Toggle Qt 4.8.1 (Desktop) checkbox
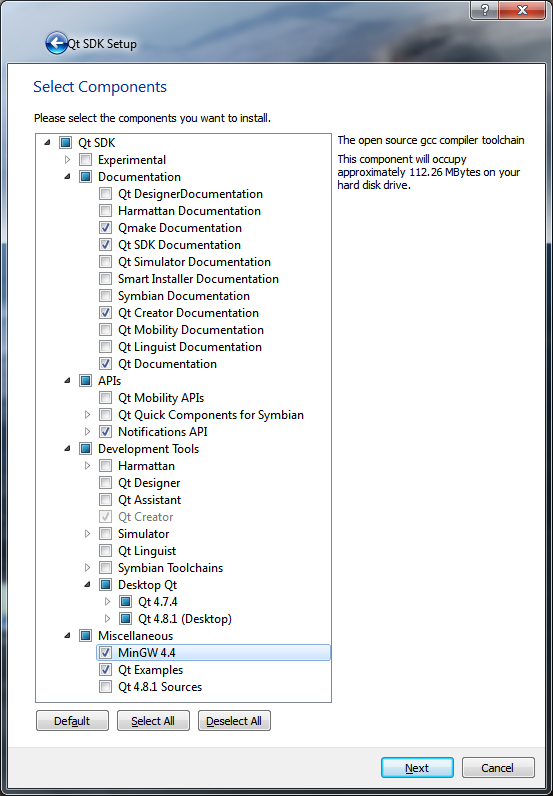This screenshot has width=553, height=796. [125, 619]
